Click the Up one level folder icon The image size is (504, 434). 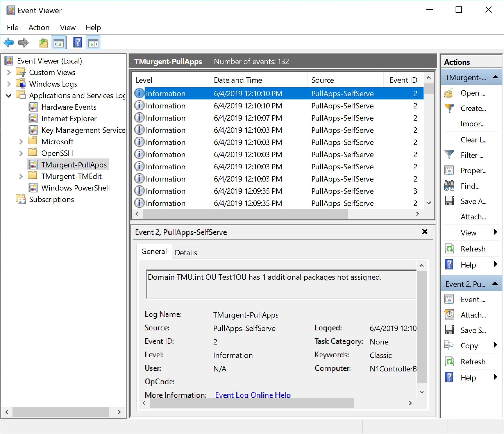coord(43,42)
